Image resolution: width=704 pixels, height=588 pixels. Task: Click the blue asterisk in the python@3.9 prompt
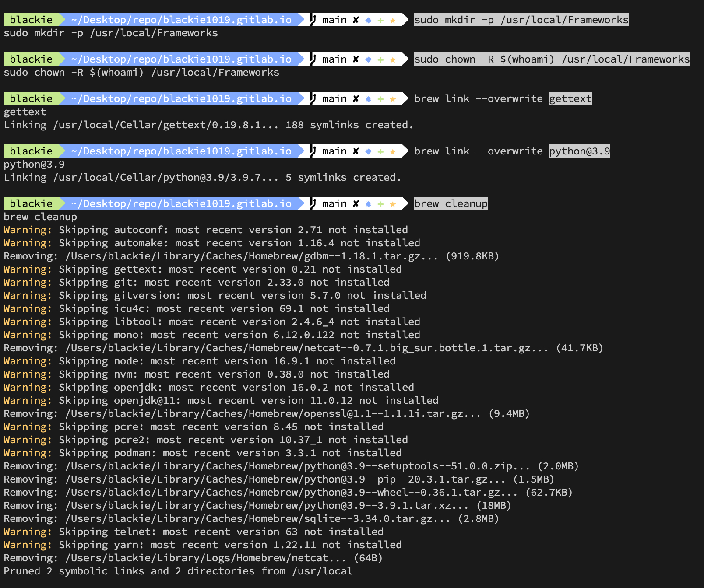[x=368, y=151]
